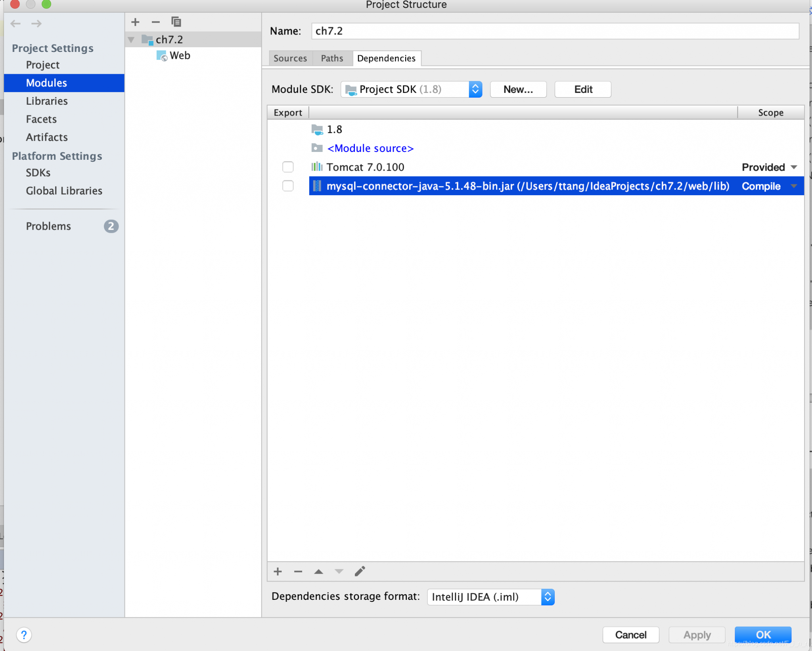Click the add dependency plus icon
The width and height of the screenshot is (812, 651).
(278, 571)
